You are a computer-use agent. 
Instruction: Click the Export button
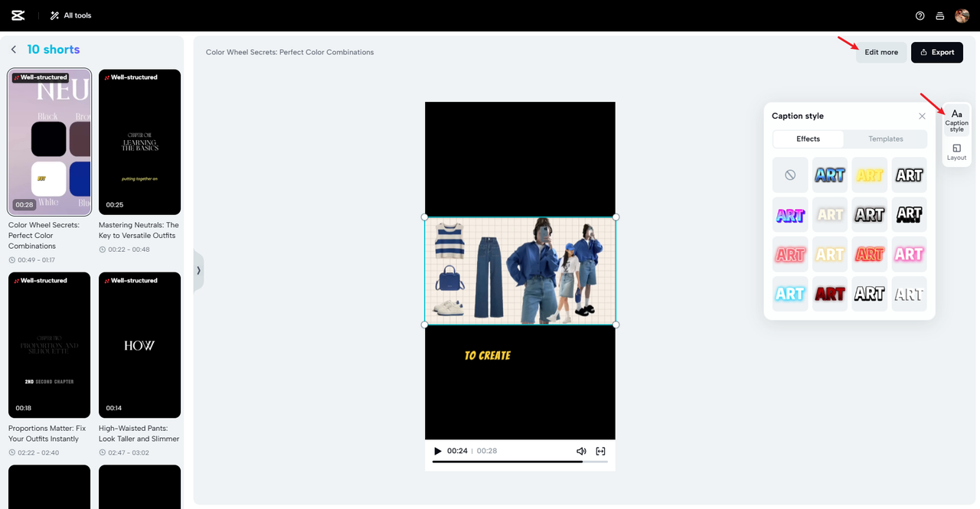pyautogui.click(x=936, y=52)
